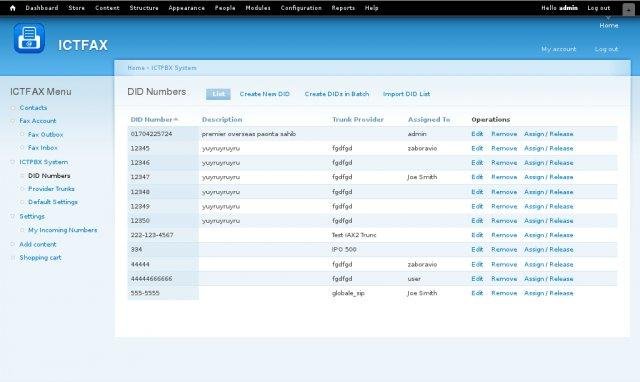Remove the DID 12345 row
Image resolution: width=640 pixels, height=382 pixels.
click(x=504, y=148)
